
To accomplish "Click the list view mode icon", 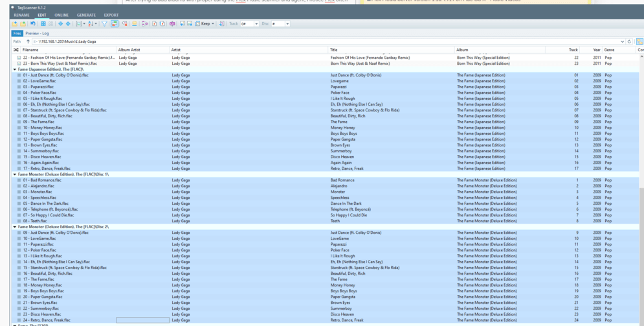I will (x=78, y=24).
